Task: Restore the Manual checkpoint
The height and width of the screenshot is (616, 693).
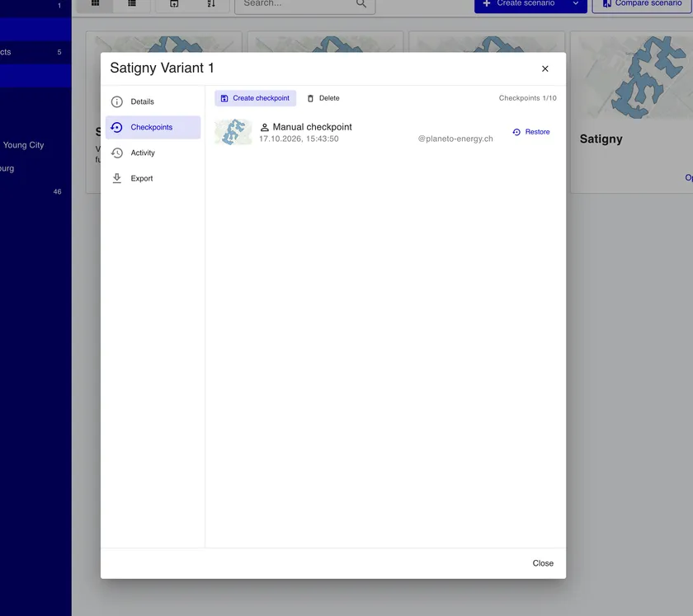Action: 531,132
